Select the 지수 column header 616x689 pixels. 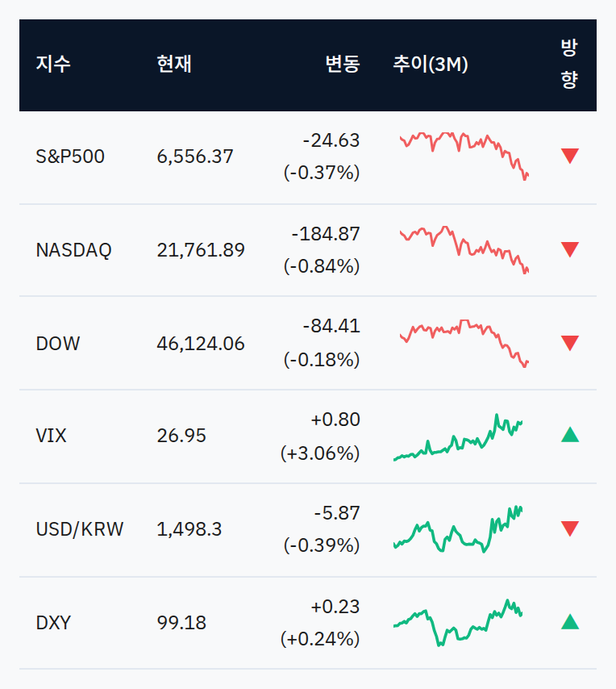tap(53, 65)
